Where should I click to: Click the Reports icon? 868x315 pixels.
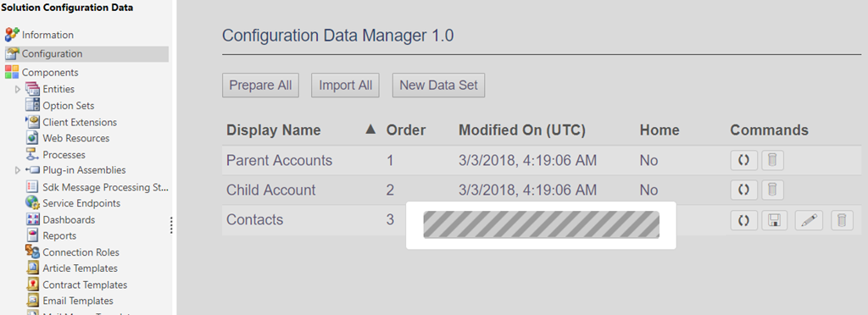[x=33, y=235]
